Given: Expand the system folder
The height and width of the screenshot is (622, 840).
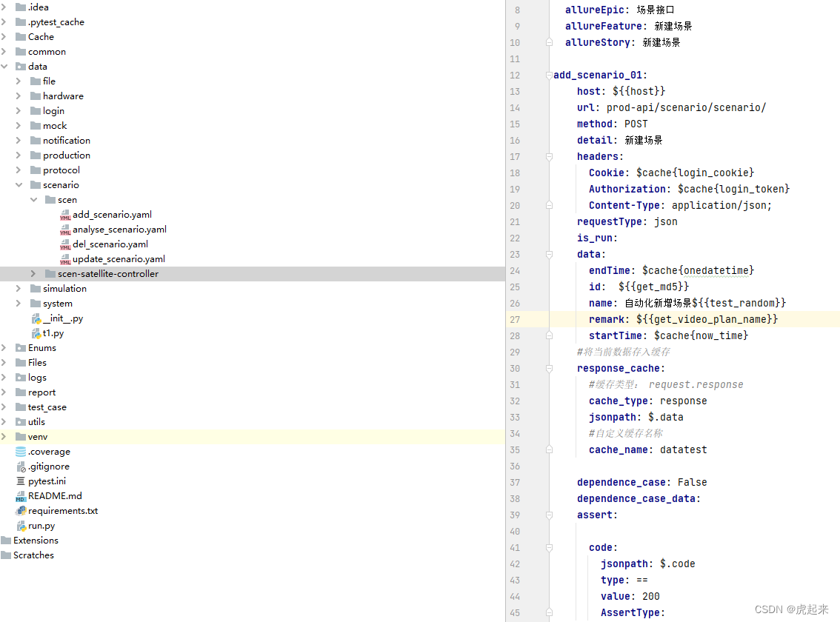Looking at the screenshot, I should tap(19, 304).
